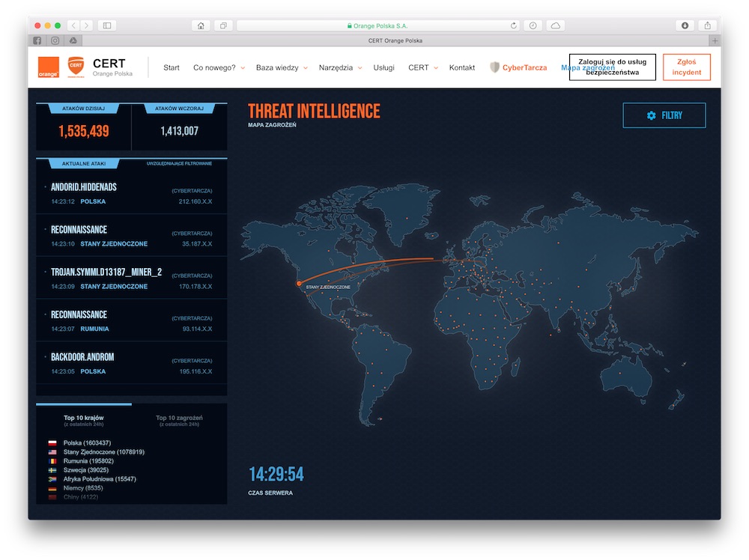Click the IP address 212.160.X.X
This screenshot has height=560, width=749.
point(195,201)
